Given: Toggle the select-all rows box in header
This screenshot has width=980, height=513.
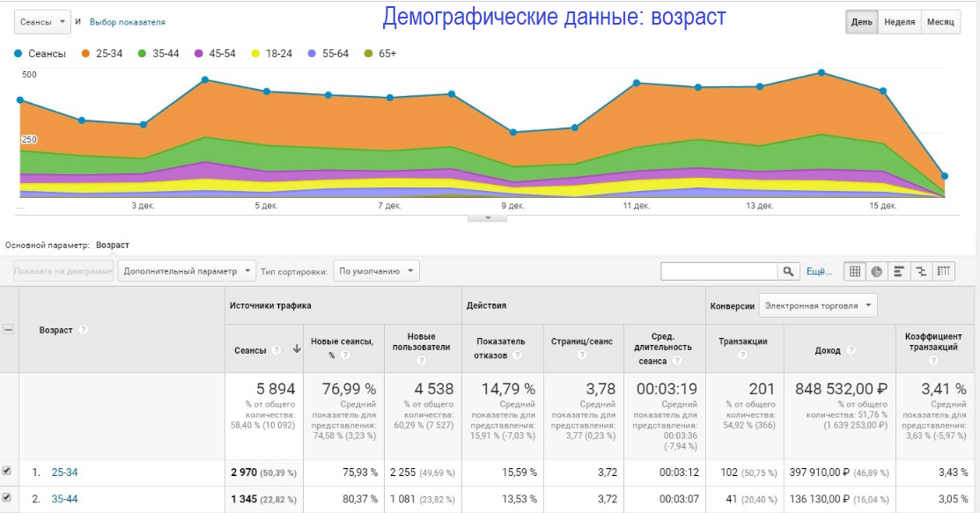Looking at the screenshot, I should click(x=8, y=329).
